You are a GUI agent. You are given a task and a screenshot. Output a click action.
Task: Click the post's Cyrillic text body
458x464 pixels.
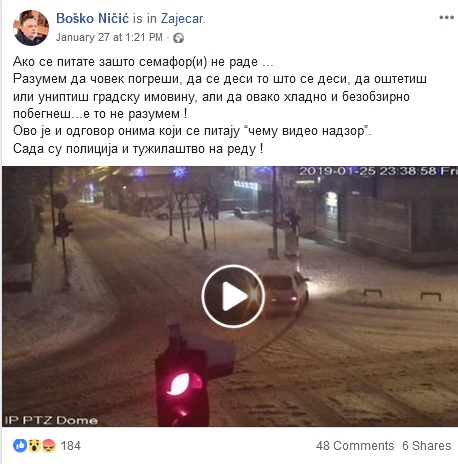[x=220, y=105]
